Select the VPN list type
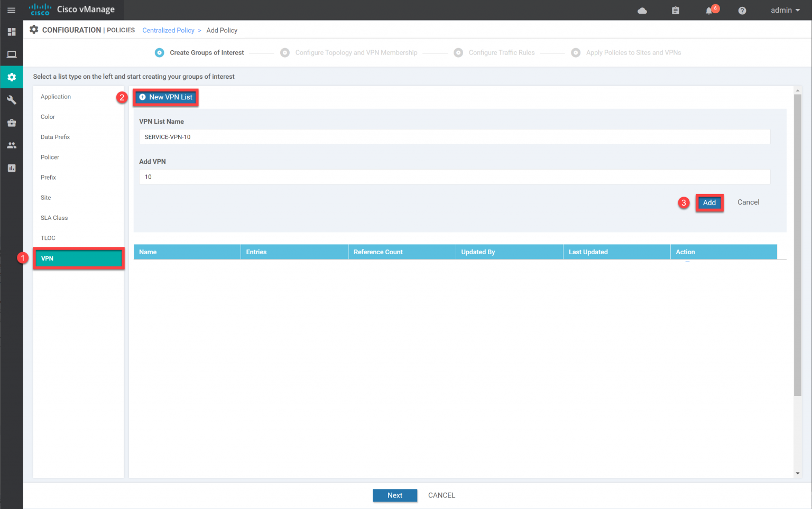The image size is (812, 509). click(78, 258)
